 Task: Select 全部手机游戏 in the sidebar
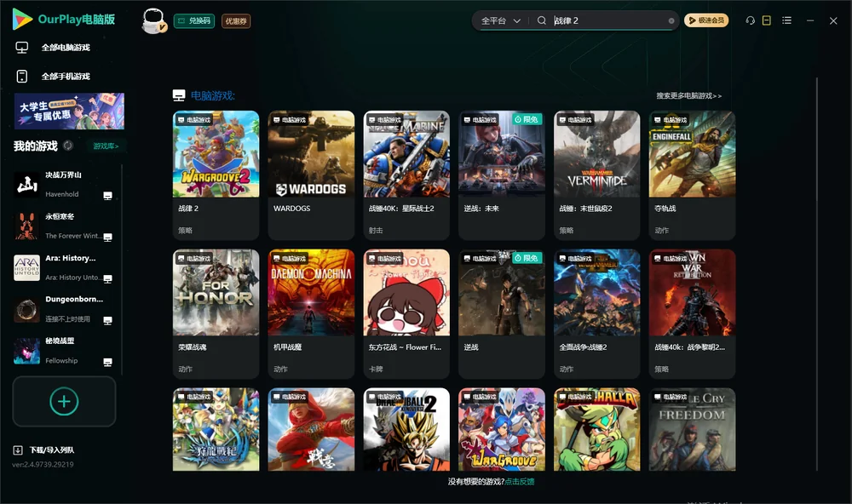pos(66,77)
